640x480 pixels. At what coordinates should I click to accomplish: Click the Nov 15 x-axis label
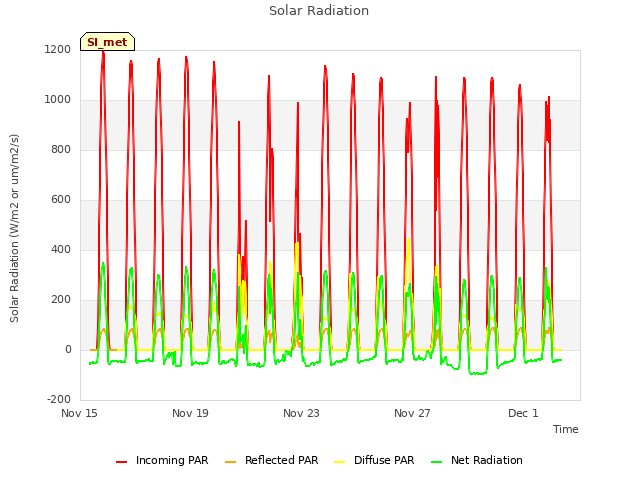pos(79,413)
